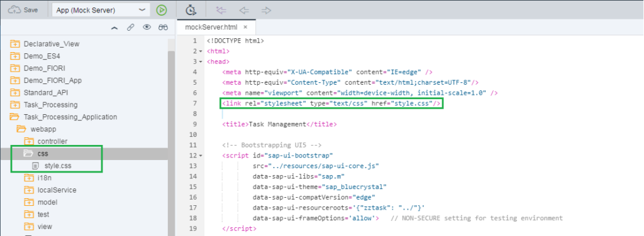Click the binoculars search icon
This screenshot has width=644, height=236.
coord(163,28)
